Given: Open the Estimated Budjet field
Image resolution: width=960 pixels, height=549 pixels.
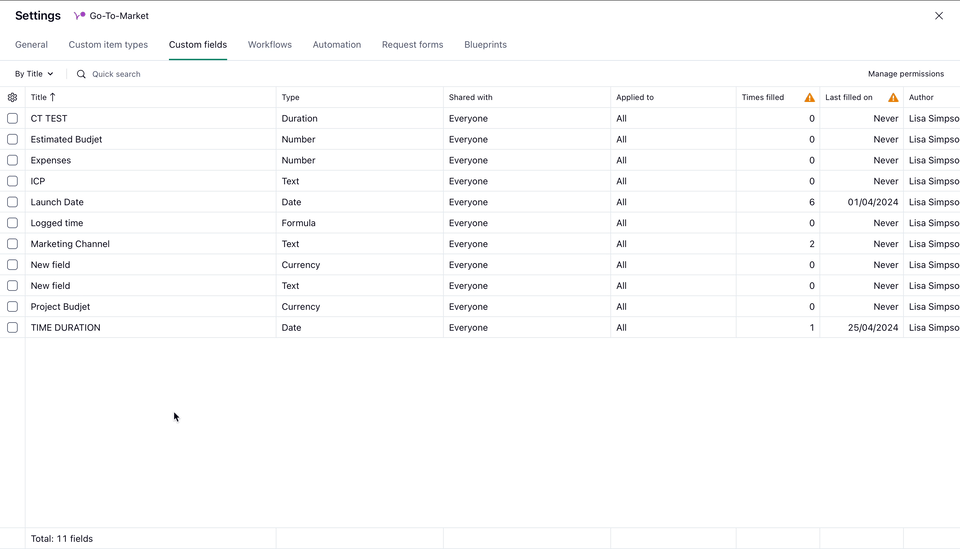Looking at the screenshot, I should pos(66,139).
